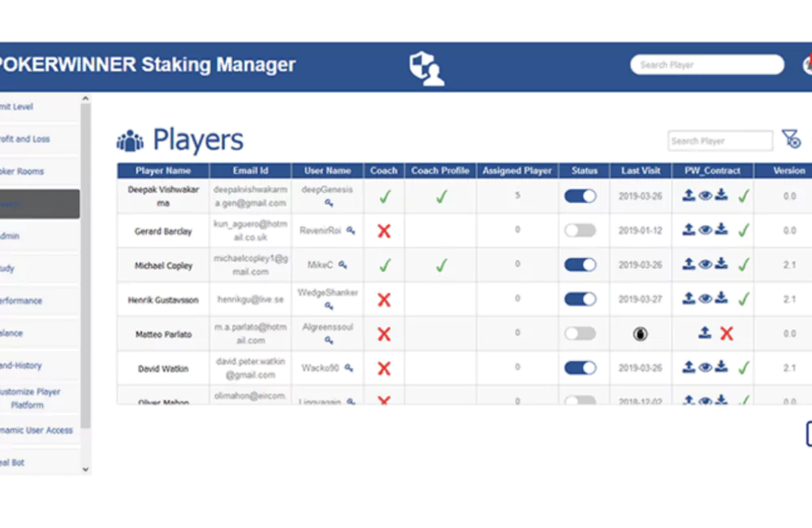The image size is (812, 528).
Task: Click key icon next to deepGenesis username
Action: point(329,203)
